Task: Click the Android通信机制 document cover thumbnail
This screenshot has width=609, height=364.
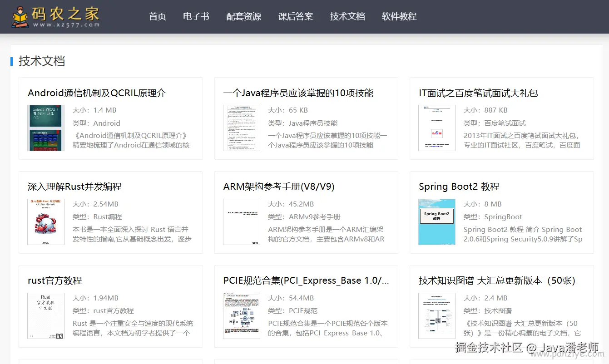Action: pos(46,128)
